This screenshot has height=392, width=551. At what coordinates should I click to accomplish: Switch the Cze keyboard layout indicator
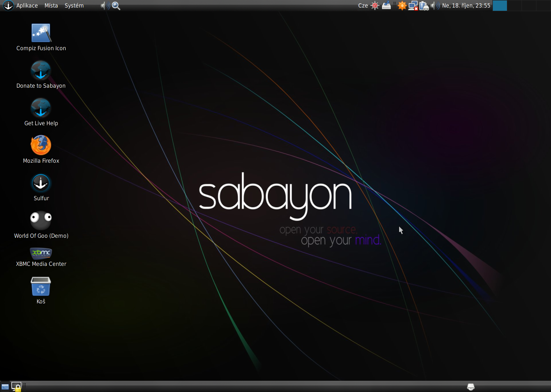click(363, 6)
